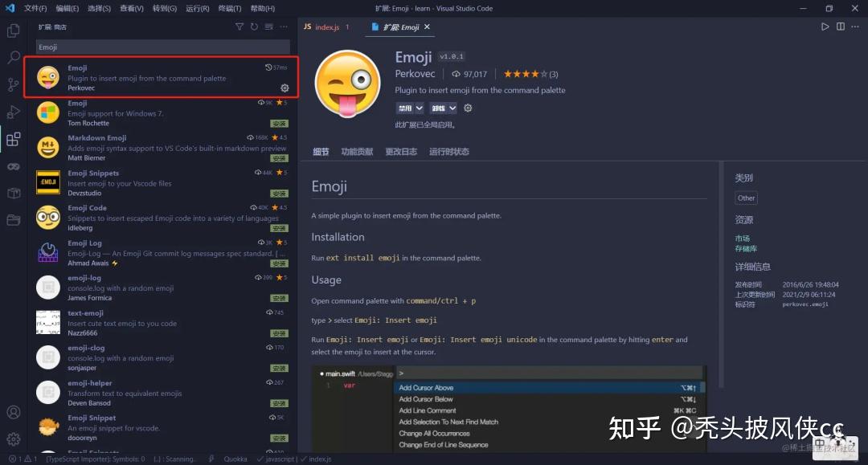The image size is (868, 465).
Task: Click the Other category tag
Action: pyautogui.click(x=746, y=198)
